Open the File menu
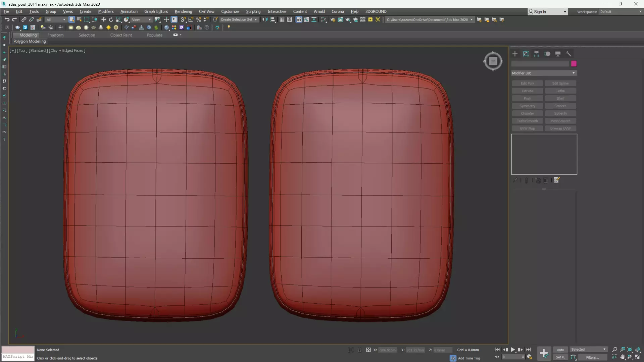Screen dimensions: 644x362 6,11
